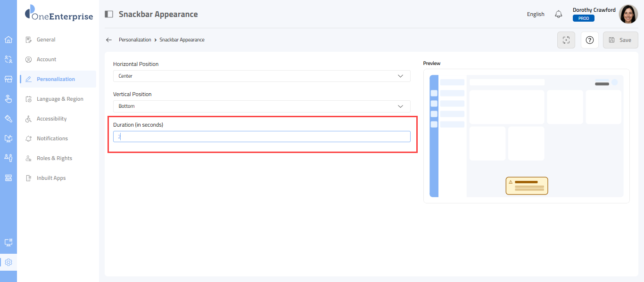Open the Accessibility settings section
This screenshot has height=282, width=644.
point(51,119)
